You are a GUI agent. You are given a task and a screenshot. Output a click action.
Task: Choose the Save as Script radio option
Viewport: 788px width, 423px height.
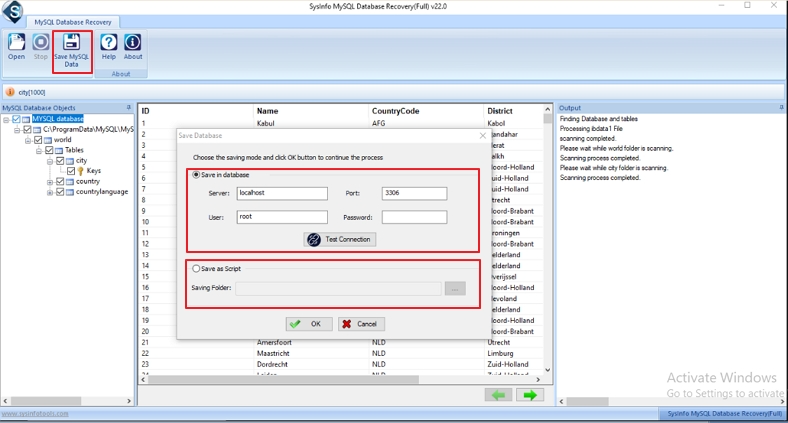196,268
